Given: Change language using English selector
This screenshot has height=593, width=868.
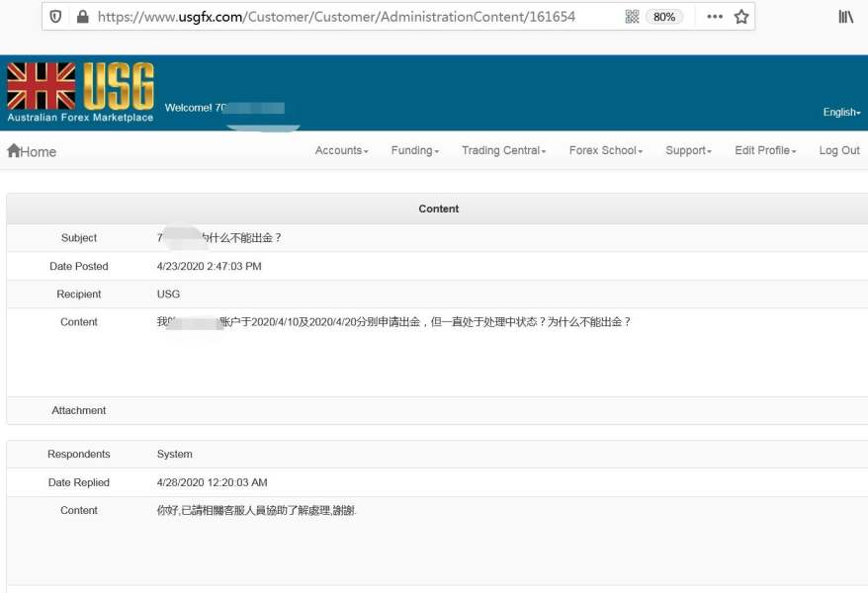Looking at the screenshot, I should 841,113.
